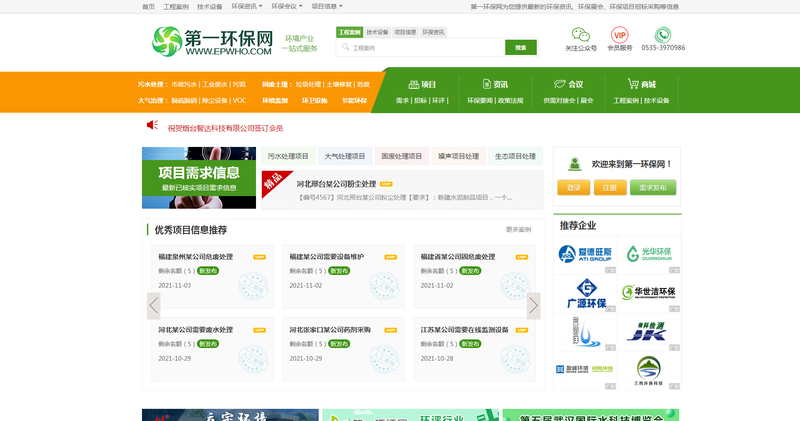Open the JK 检测 company logo
The height and width of the screenshot is (421, 800).
(649, 332)
